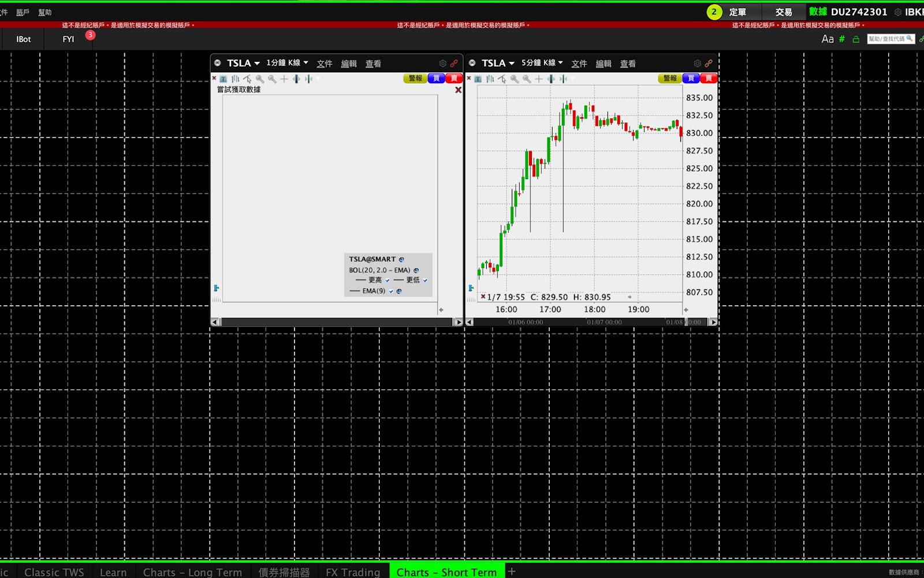Add new layout tab with plus icon
This screenshot has height=578, width=924.
(x=512, y=571)
